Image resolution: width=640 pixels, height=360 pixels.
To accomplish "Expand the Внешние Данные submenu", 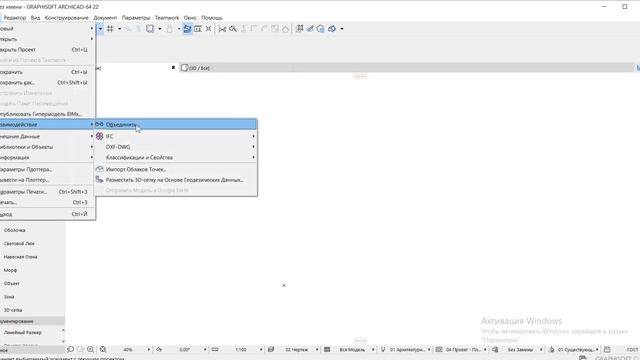I will 47,136.
